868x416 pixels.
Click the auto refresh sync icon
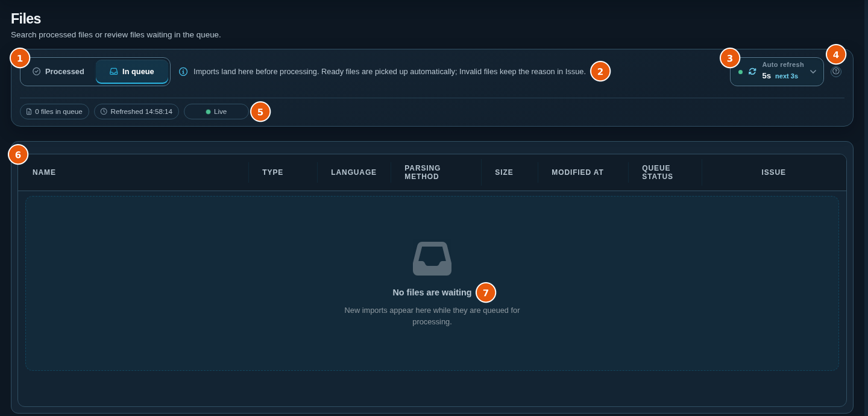pos(752,71)
